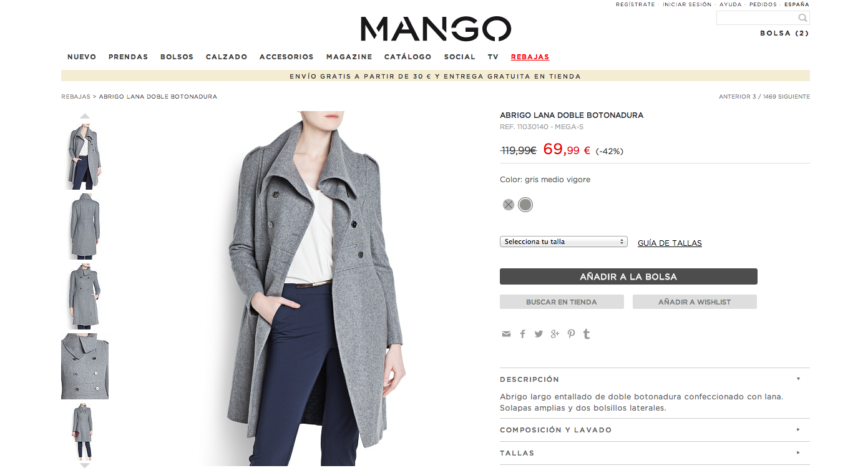
Task: Add the coat with Añadir a la bolsa
Action: [x=628, y=276]
